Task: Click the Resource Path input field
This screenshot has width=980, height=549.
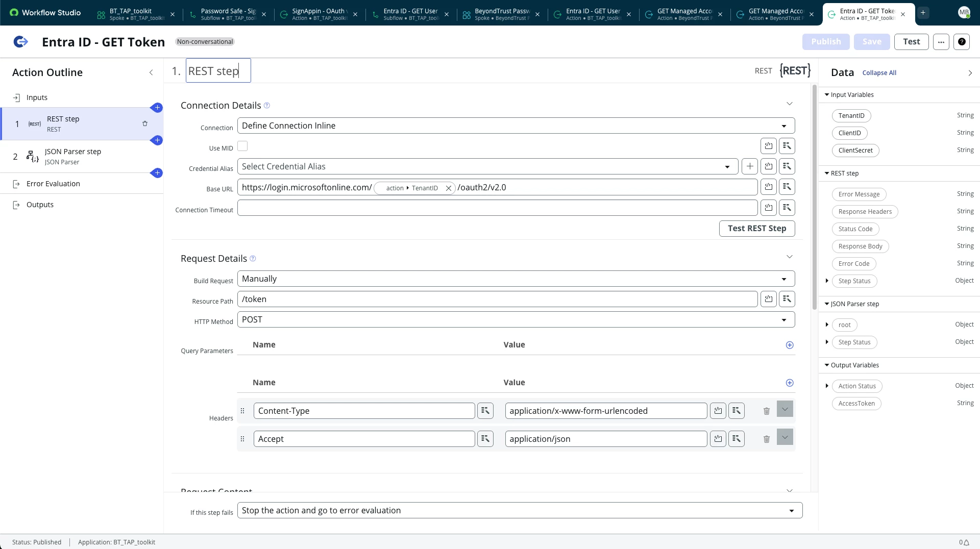Action: (498, 299)
